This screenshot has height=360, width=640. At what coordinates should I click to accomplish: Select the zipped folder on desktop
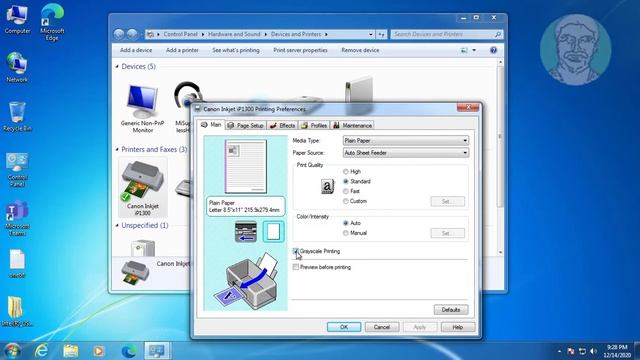point(16,312)
